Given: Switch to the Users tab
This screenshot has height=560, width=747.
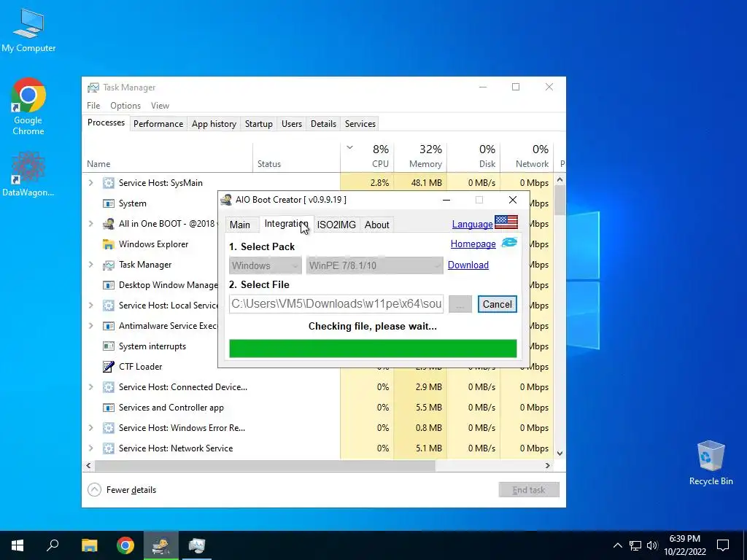Looking at the screenshot, I should tap(292, 124).
